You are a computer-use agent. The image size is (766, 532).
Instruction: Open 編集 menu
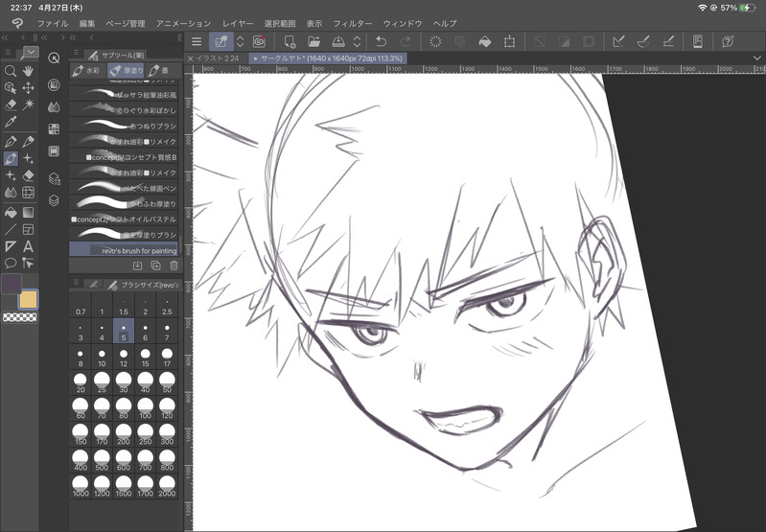87,23
